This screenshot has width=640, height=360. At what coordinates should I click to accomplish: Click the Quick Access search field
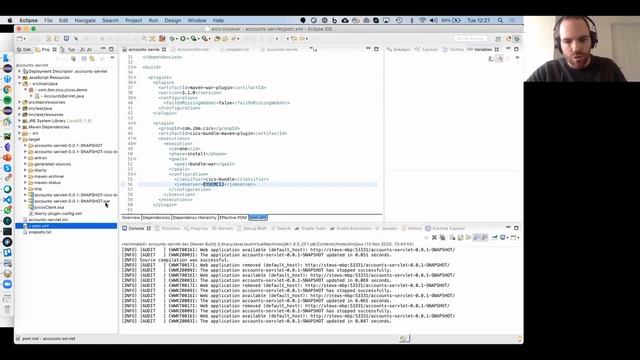pyautogui.click(x=471, y=38)
